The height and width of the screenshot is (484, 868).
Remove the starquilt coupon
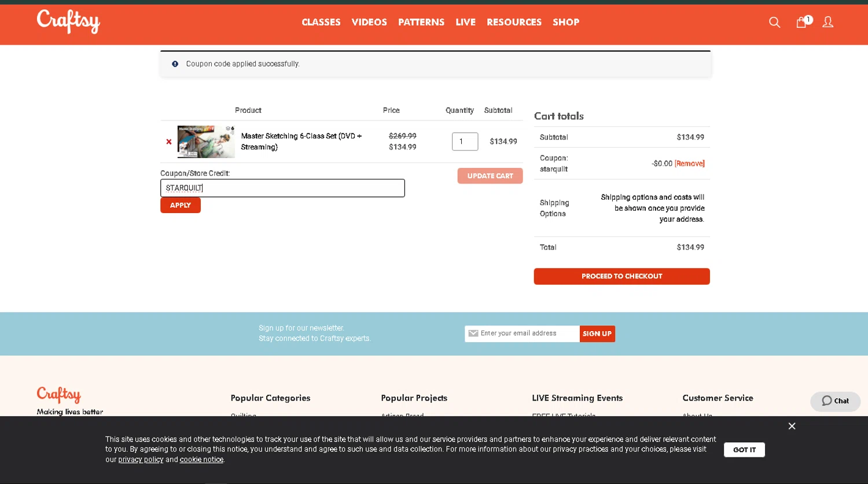(x=689, y=164)
